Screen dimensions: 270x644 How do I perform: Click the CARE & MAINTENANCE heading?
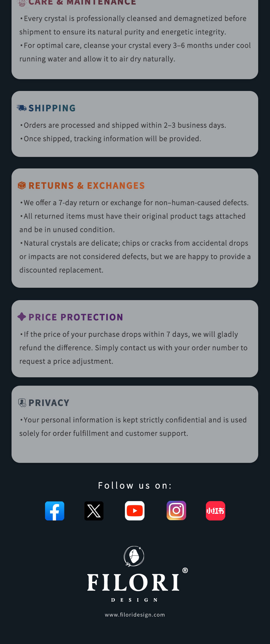(82, 3)
